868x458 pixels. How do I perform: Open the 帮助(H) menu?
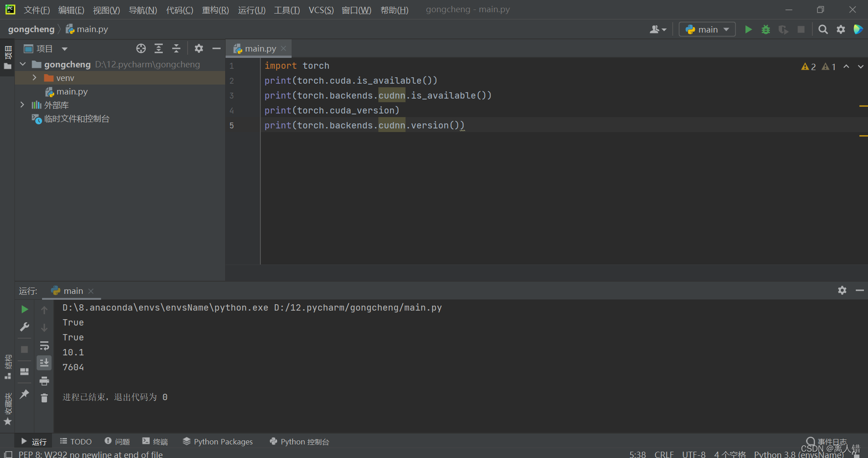(394, 10)
